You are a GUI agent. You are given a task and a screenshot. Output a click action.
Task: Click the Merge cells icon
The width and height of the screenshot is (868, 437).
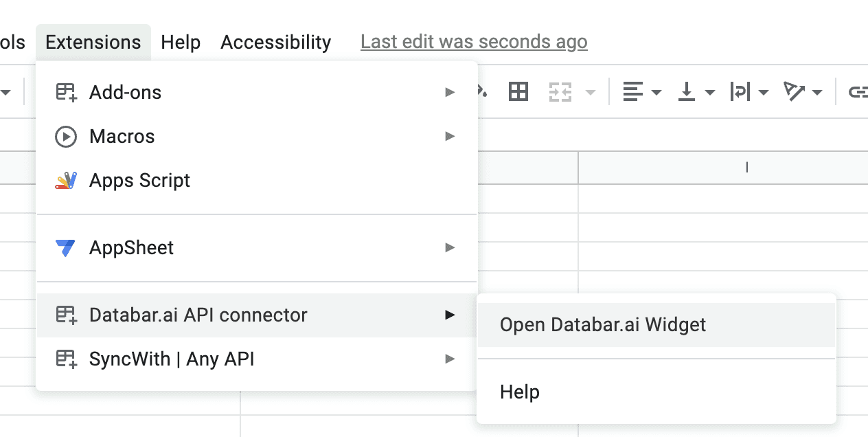point(560,91)
